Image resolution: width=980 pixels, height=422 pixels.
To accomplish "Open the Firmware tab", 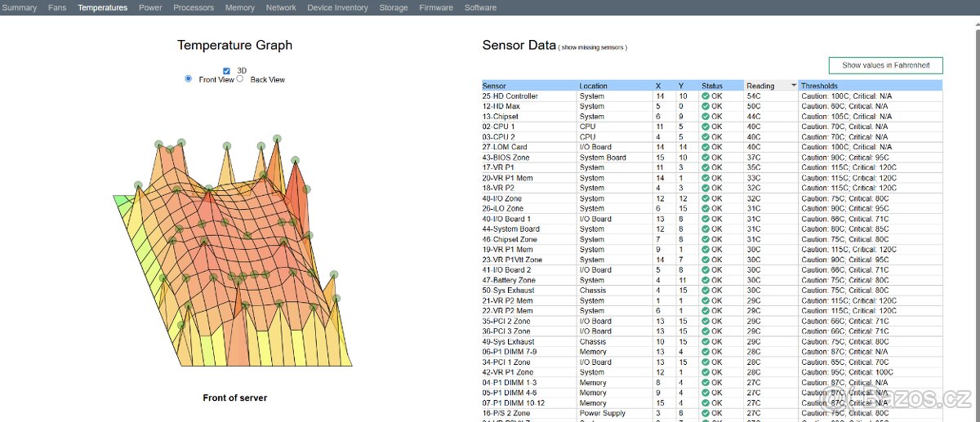I will [x=435, y=7].
